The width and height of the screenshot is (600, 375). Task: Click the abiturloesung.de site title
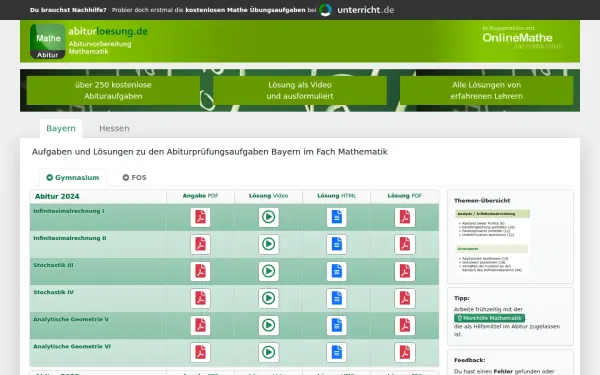coord(108,31)
